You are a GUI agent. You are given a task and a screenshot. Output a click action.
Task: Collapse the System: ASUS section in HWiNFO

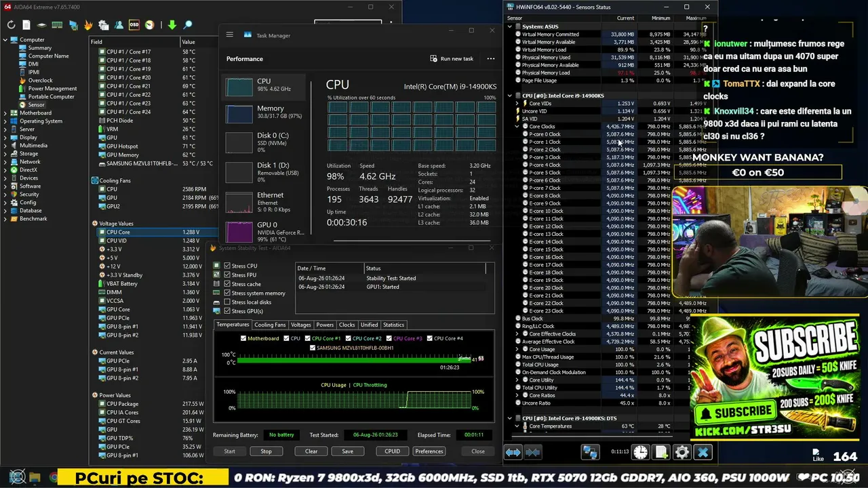(x=510, y=26)
